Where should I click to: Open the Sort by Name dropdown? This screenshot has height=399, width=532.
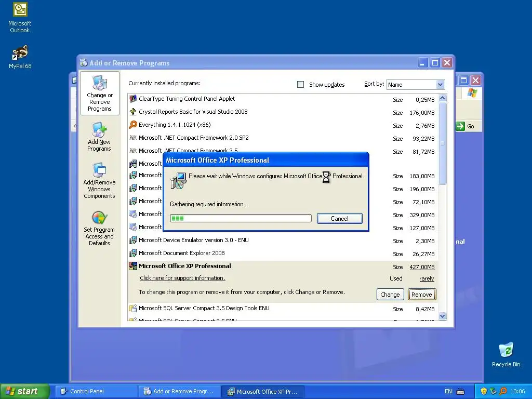tap(440, 85)
